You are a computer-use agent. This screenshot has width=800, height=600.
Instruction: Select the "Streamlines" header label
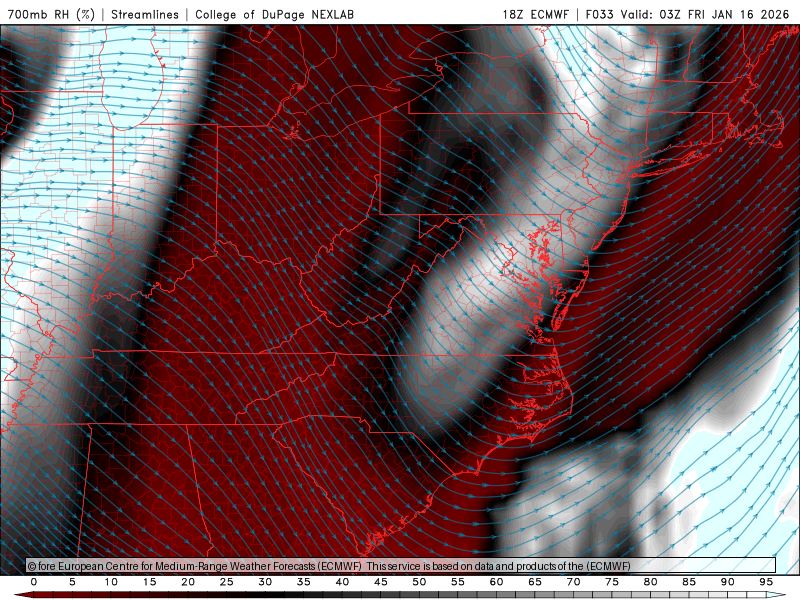(145, 14)
